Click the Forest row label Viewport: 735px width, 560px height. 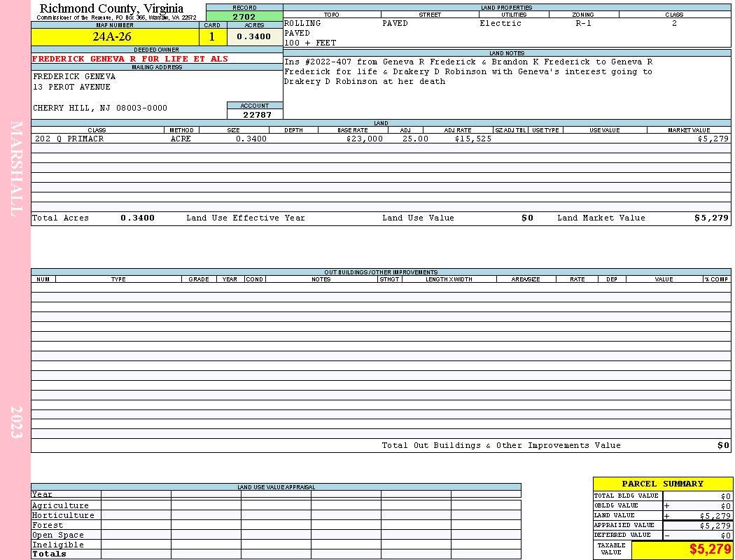click(48, 525)
